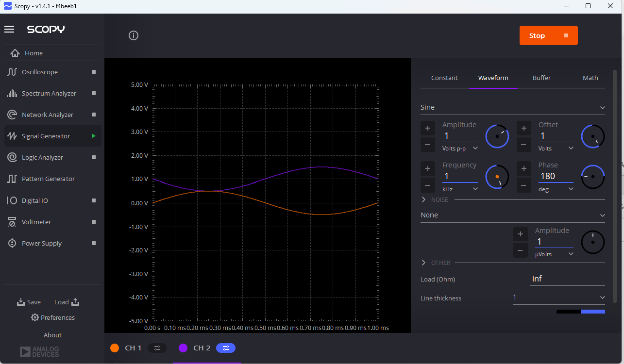
Task: Toggle CH 2 channel settings panel
Action: [x=225, y=348]
